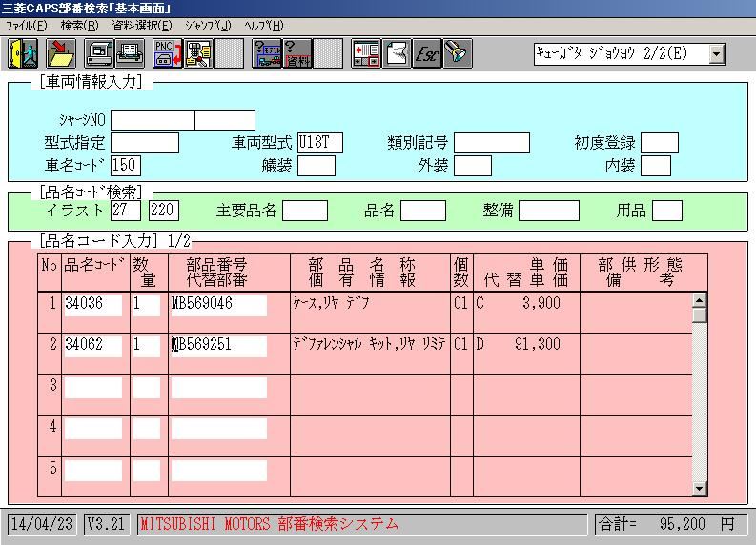Image resolution: width=756 pixels, height=545 pixels.
Task: Click row 5 part number empty field
Action: [219, 471]
